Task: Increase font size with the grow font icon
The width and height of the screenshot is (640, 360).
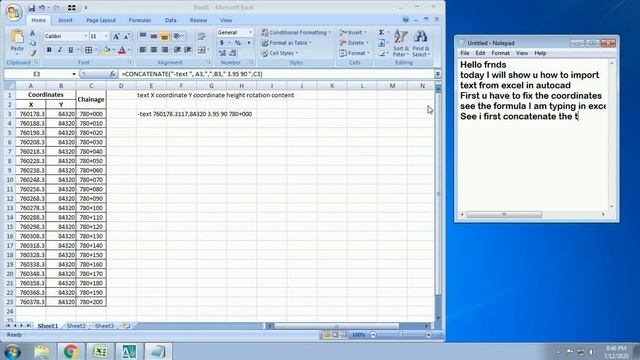Action: (x=116, y=36)
